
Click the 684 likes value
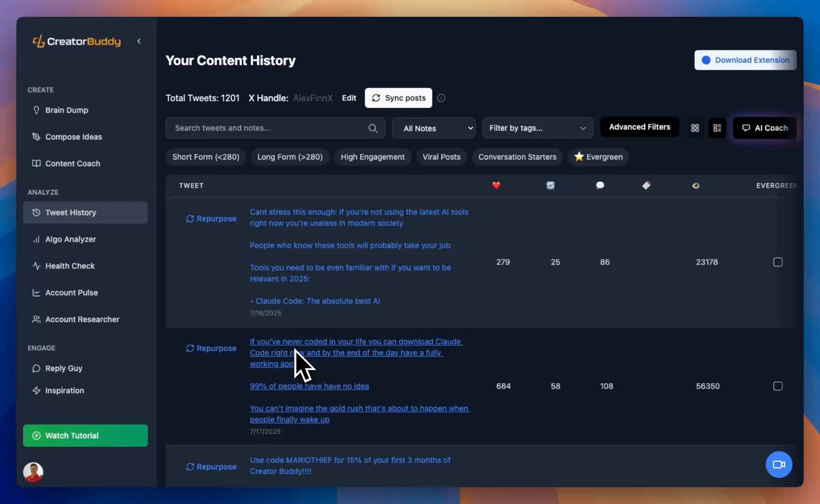[x=504, y=387]
